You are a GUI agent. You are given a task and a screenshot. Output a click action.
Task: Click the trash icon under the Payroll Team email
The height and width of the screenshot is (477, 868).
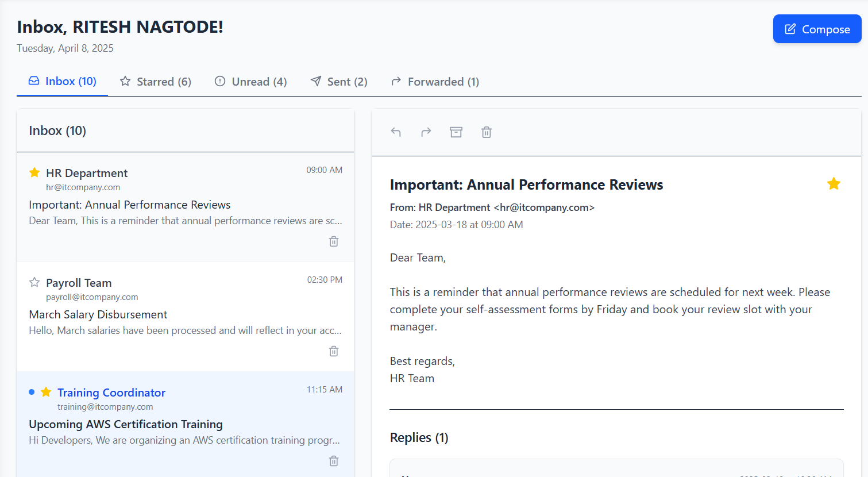click(x=333, y=351)
